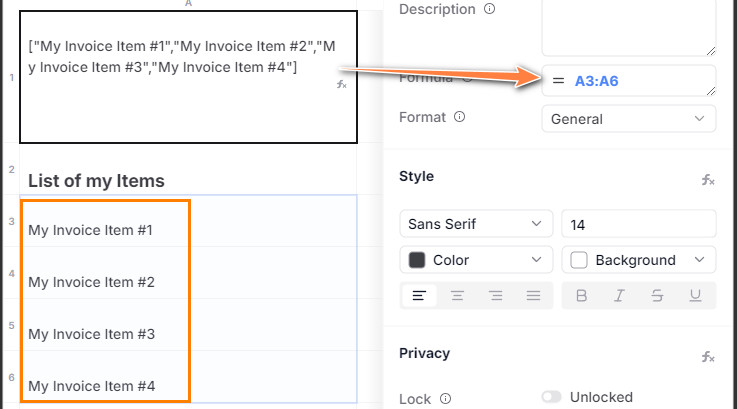Align text left
Screen dimensions: 737x409
coord(419,295)
